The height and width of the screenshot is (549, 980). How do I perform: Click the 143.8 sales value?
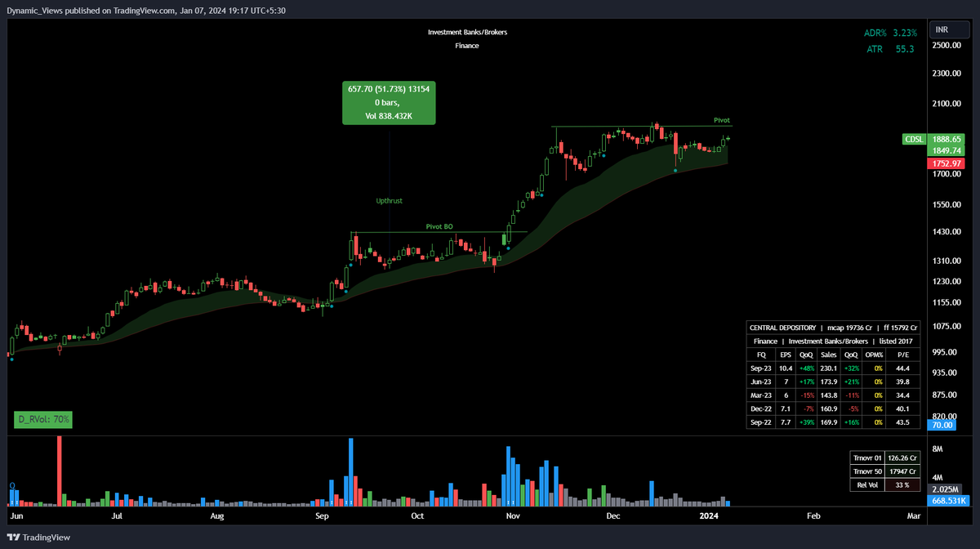[829, 396]
